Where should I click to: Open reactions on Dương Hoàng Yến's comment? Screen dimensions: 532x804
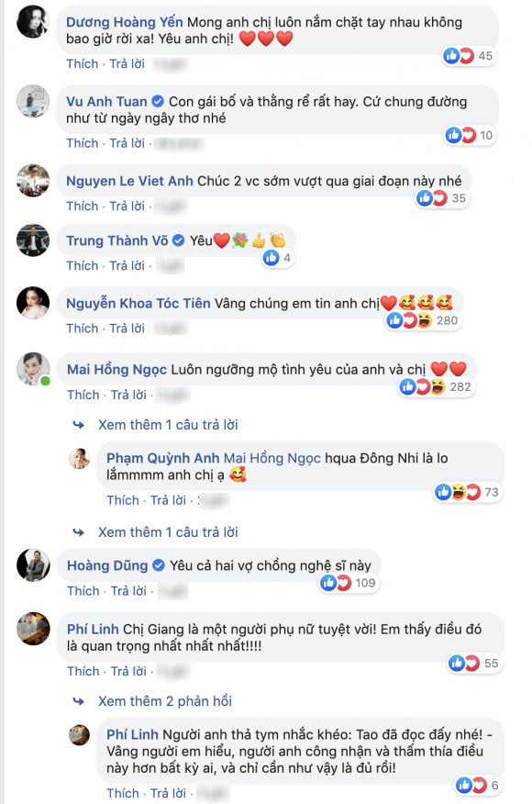tap(469, 56)
